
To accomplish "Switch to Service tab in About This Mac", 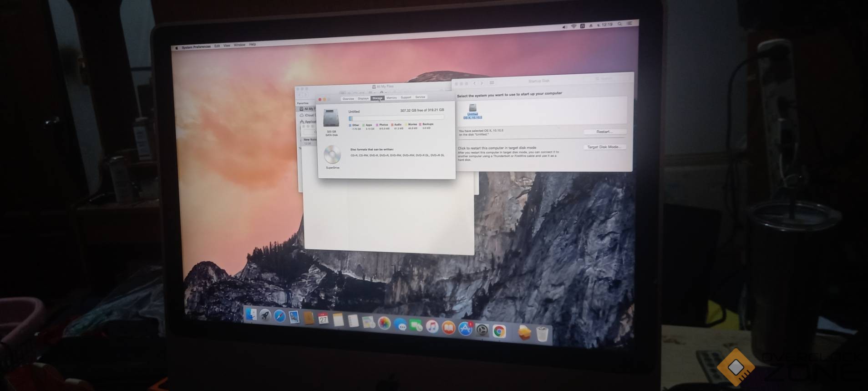I will coord(420,97).
